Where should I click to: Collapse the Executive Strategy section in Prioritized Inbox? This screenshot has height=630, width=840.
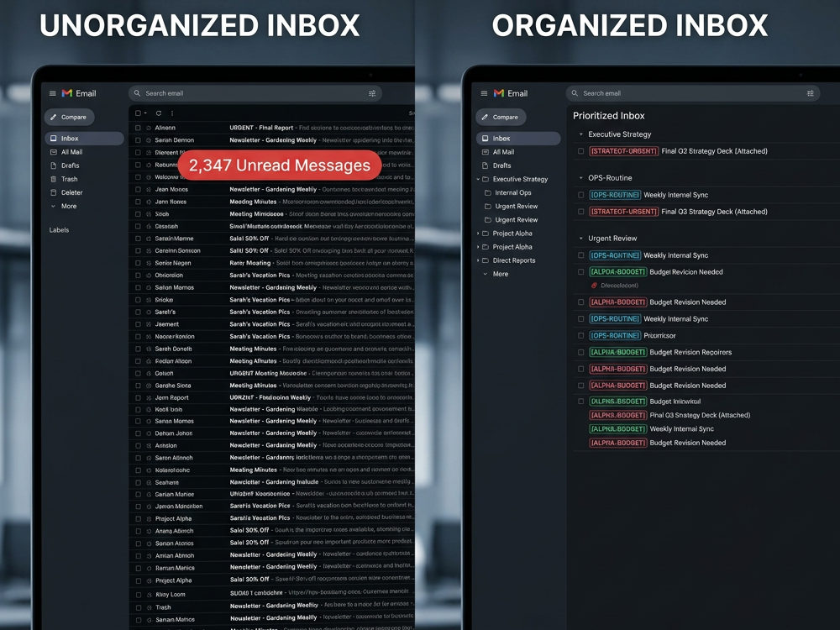click(x=580, y=134)
